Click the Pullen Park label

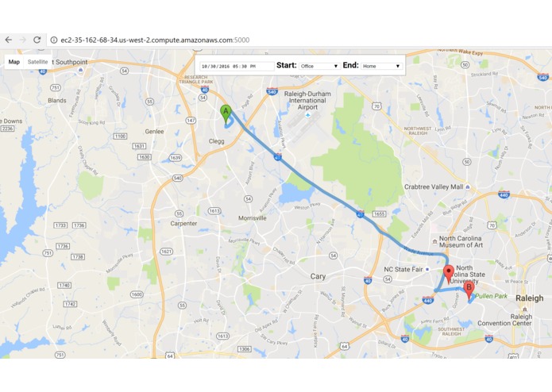click(491, 296)
